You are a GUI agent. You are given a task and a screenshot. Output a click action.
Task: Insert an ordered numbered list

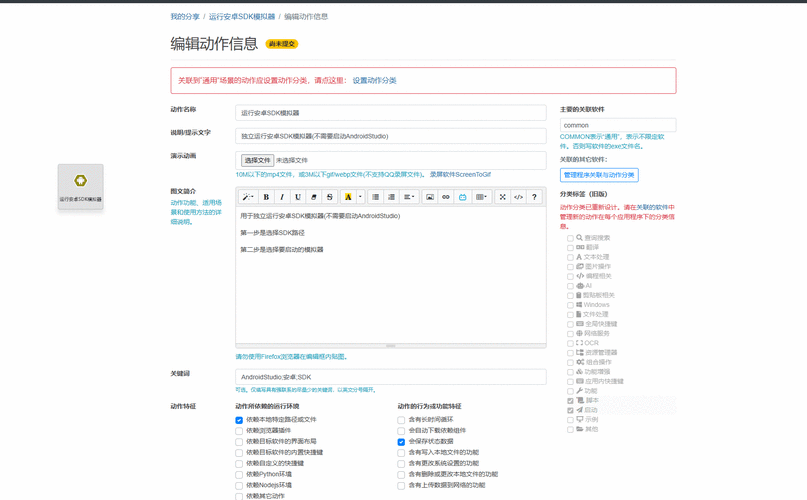pyautogui.click(x=392, y=197)
